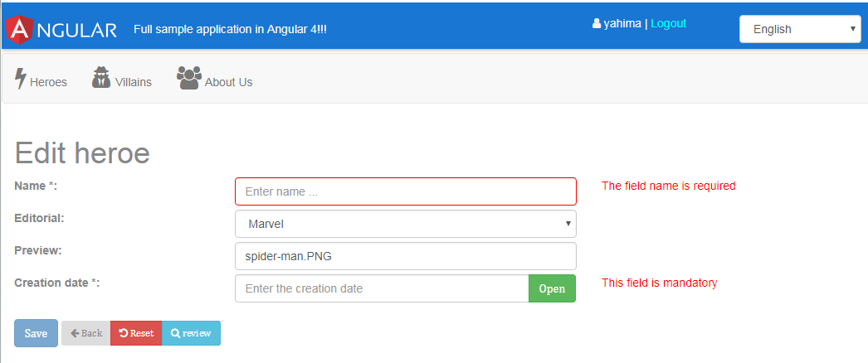Navigate to About Us page
The width and height of the screenshot is (868, 363).
click(228, 82)
